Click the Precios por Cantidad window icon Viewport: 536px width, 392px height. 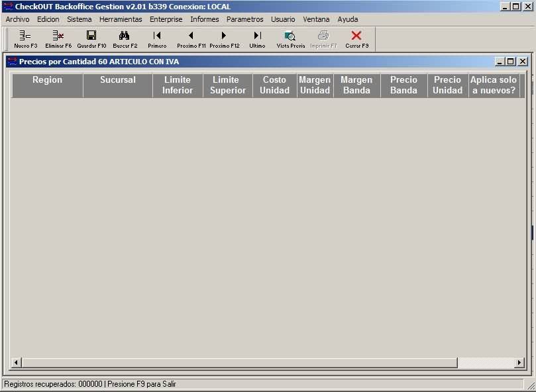click(x=13, y=62)
